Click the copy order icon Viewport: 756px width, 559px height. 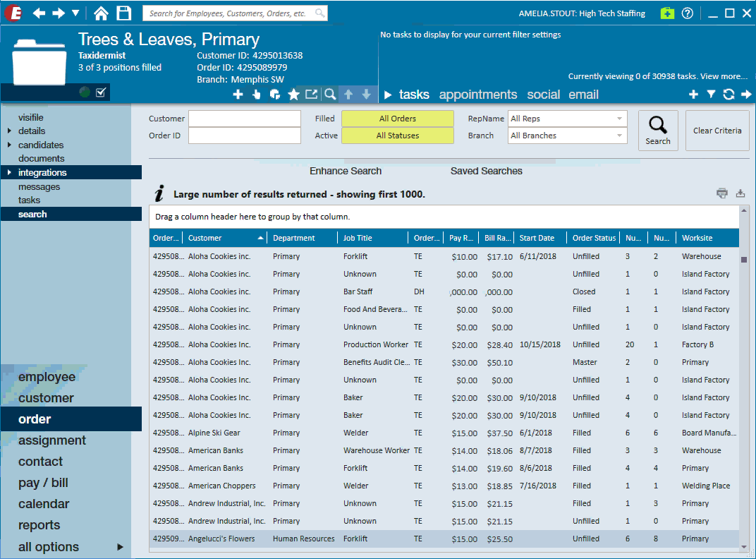(275, 95)
